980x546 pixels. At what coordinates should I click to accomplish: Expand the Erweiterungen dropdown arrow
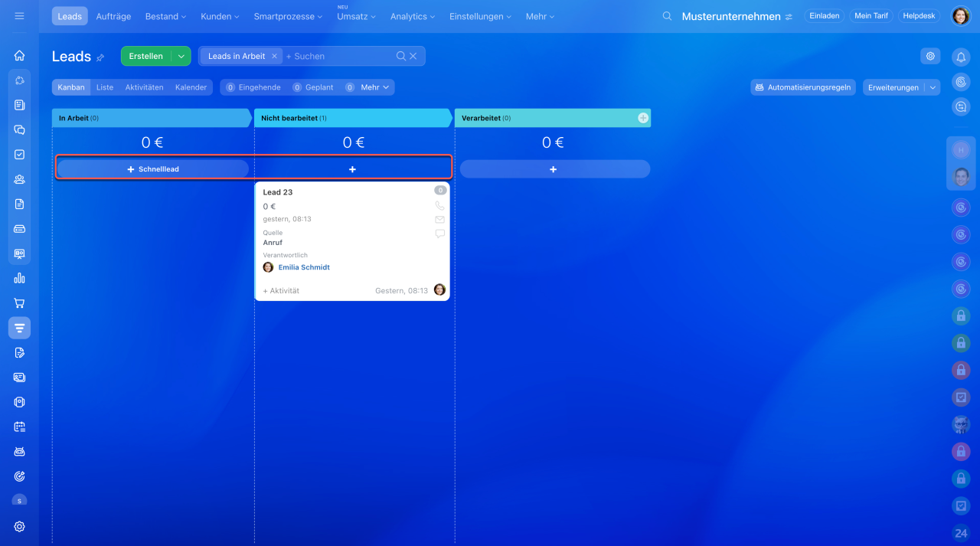pyautogui.click(x=933, y=87)
